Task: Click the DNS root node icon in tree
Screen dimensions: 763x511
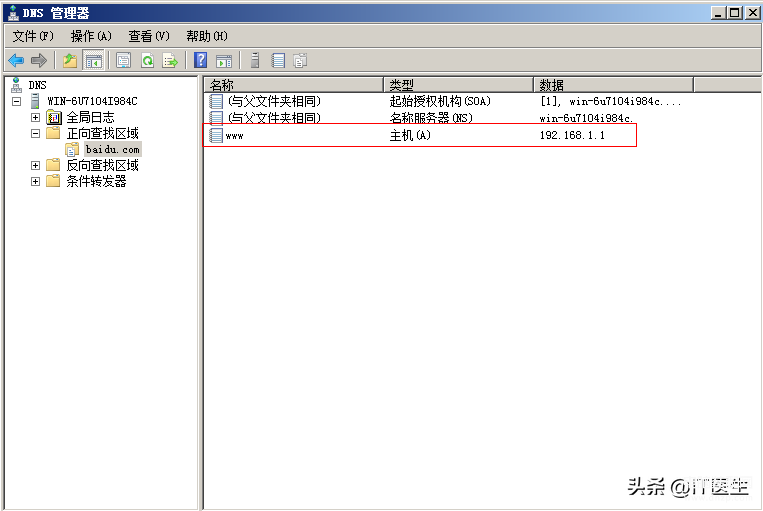Action: coord(17,85)
